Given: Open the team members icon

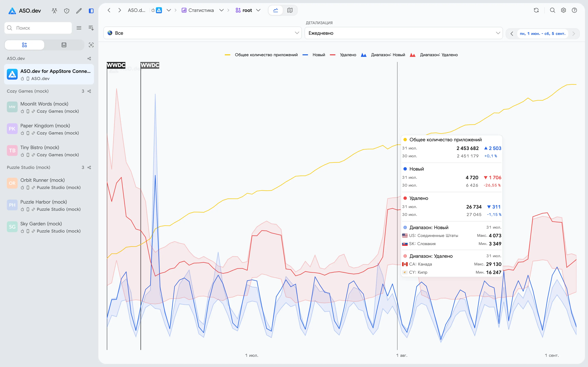Looking at the screenshot, I should (x=54, y=11).
